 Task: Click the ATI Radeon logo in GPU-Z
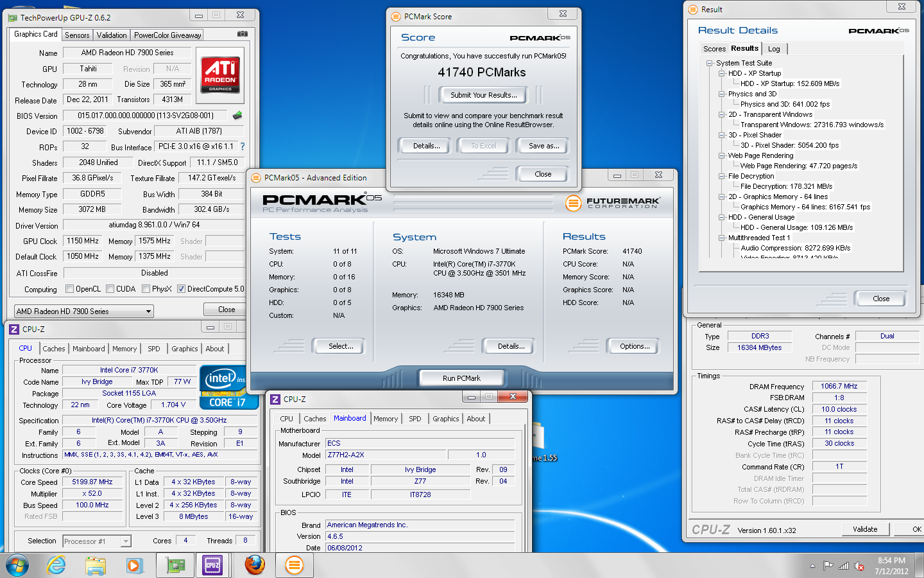tap(220, 74)
